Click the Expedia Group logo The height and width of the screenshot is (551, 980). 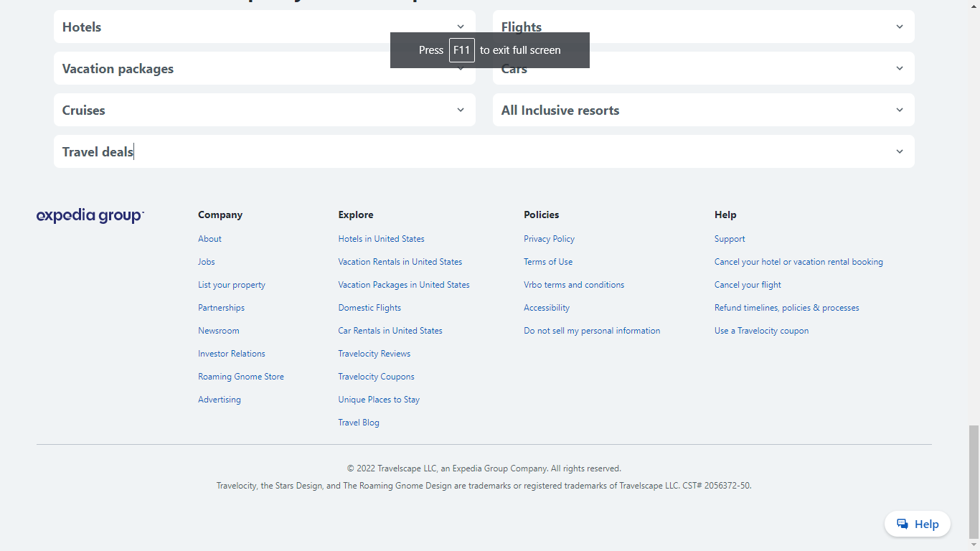point(90,215)
